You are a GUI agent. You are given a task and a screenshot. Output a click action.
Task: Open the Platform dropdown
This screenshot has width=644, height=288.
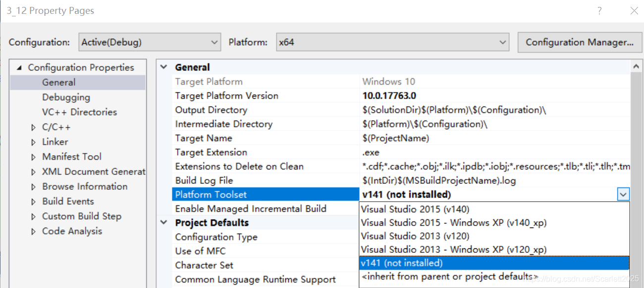502,42
